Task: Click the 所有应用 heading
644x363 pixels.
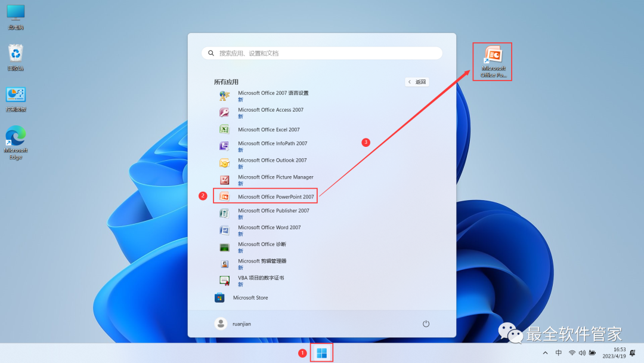Action: point(226,82)
